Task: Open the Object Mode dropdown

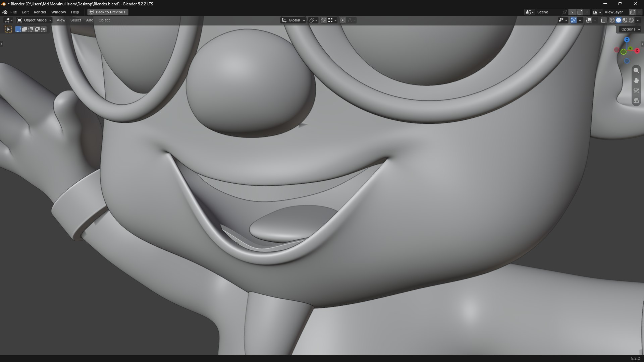Action: click(x=34, y=20)
